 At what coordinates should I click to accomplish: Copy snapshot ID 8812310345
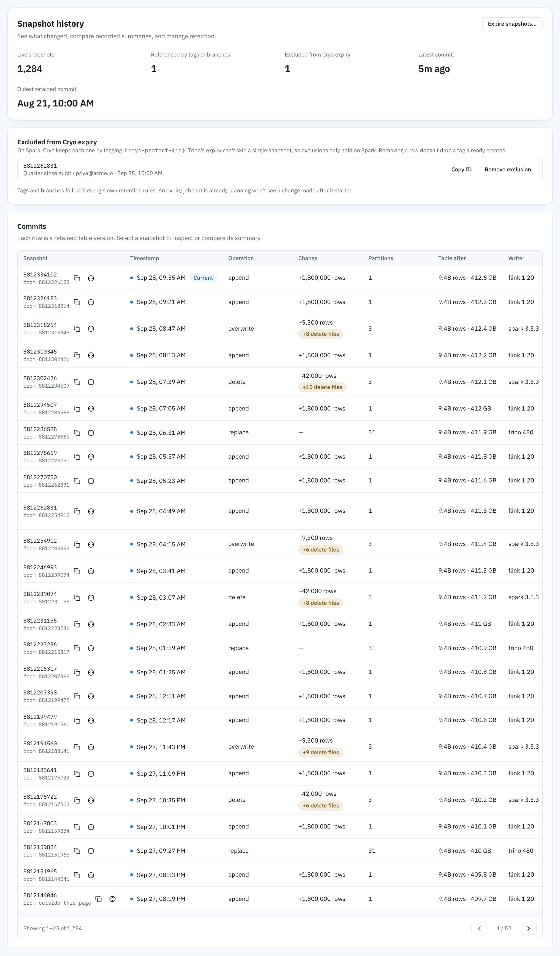(x=77, y=355)
